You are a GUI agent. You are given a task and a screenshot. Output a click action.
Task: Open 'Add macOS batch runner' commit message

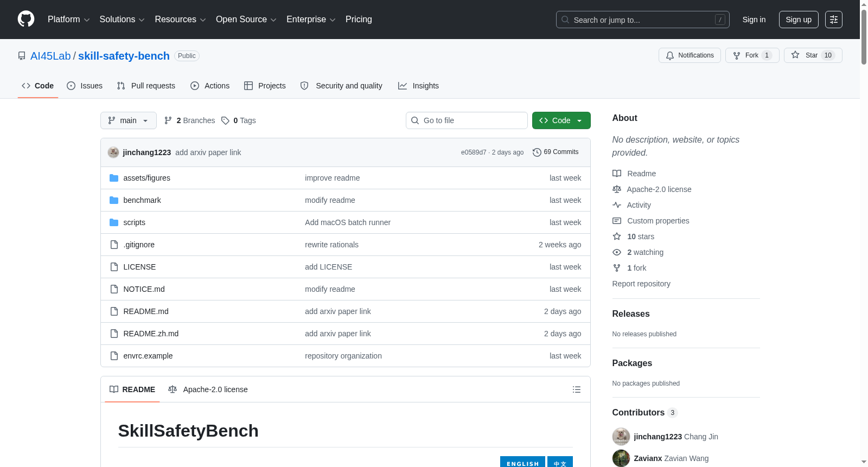[348, 222]
